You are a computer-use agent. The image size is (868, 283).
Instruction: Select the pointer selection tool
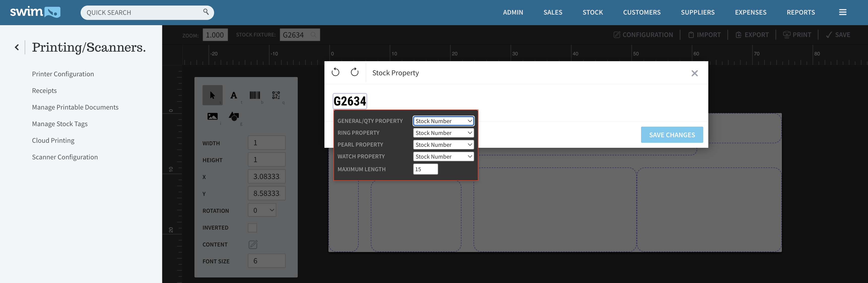click(x=212, y=95)
